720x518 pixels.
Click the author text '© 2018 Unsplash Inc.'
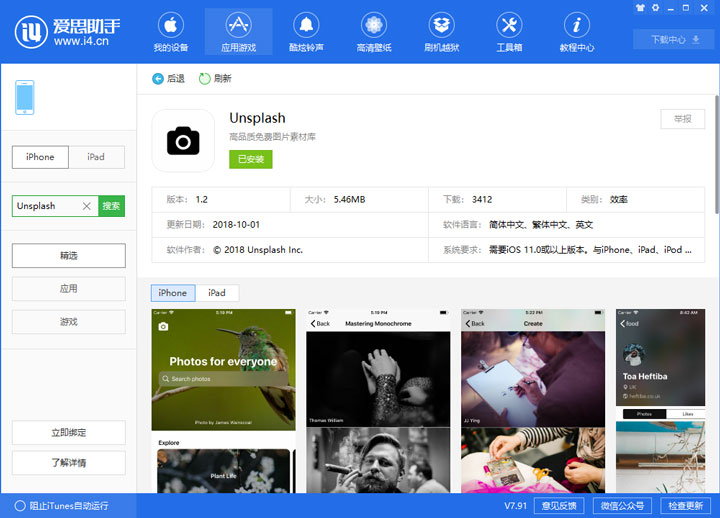click(258, 250)
